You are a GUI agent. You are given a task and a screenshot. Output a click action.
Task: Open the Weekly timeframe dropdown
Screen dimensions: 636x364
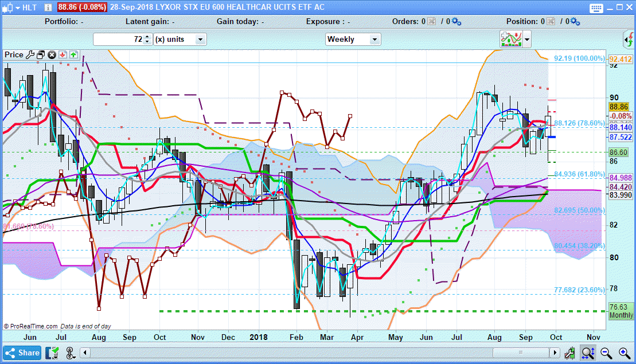(353, 40)
